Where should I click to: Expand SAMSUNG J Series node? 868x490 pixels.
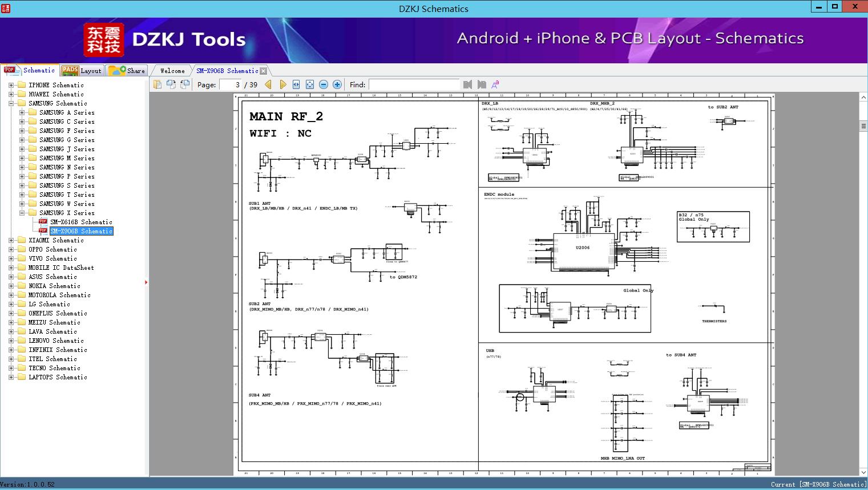(22, 149)
